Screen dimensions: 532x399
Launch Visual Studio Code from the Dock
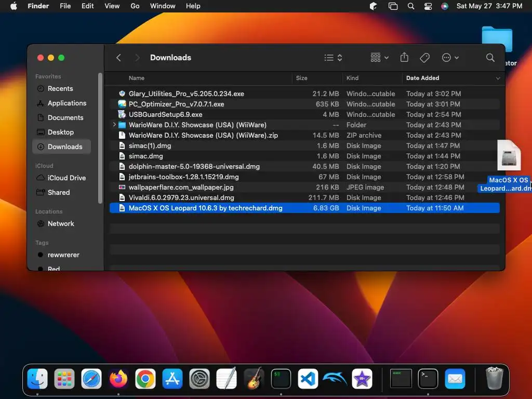coord(308,379)
